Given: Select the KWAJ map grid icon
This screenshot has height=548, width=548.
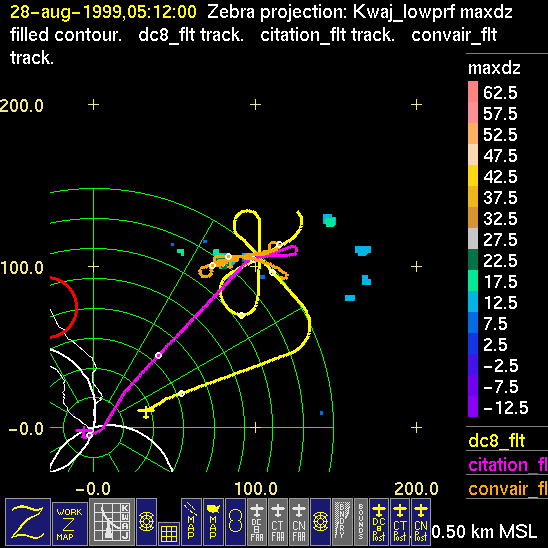Looking at the screenshot, I should (x=112, y=522).
